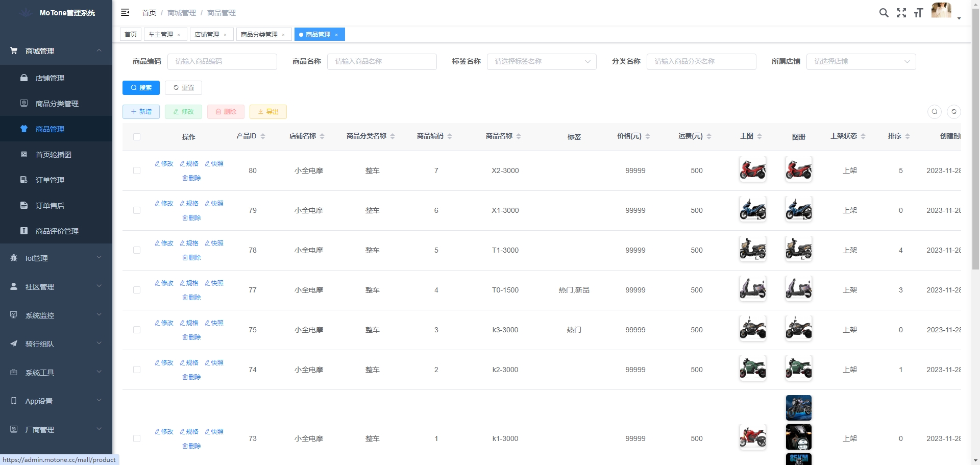Image resolution: width=980 pixels, height=465 pixels.
Task: Open 商品分类管理 in the sidebar
Action: point(56,104)
